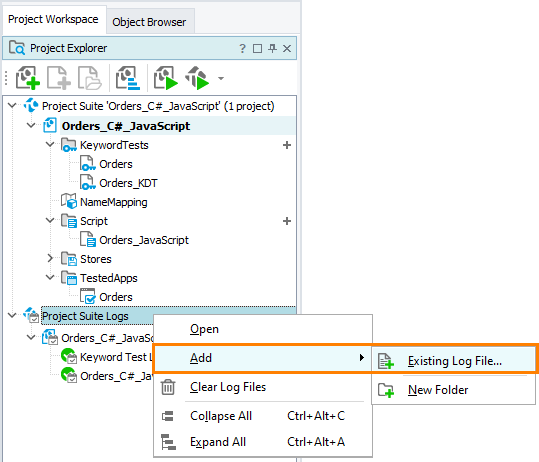Select the Project Suite Logs item
The width and height of the screenshot is (539, 462).
click(85, 316)
